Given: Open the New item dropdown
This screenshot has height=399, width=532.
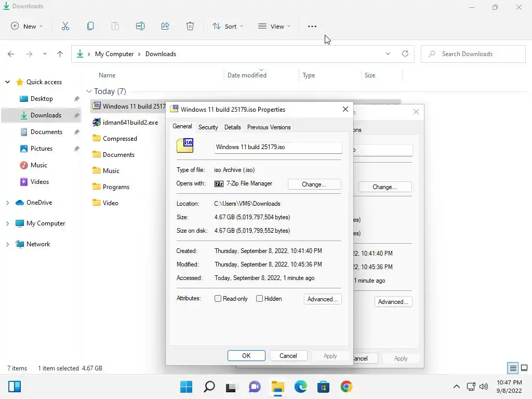Looking at the screenshot, I should (x=27, y=26).
